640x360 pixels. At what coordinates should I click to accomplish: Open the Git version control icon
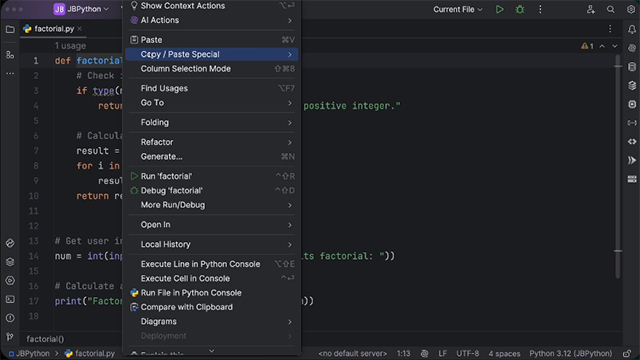point(10,337)
